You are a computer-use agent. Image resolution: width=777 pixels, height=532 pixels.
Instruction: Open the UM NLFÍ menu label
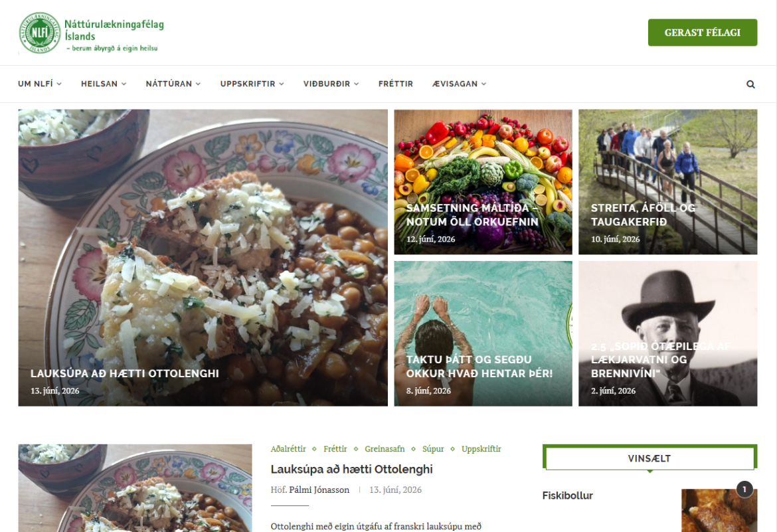click(35, 84)
